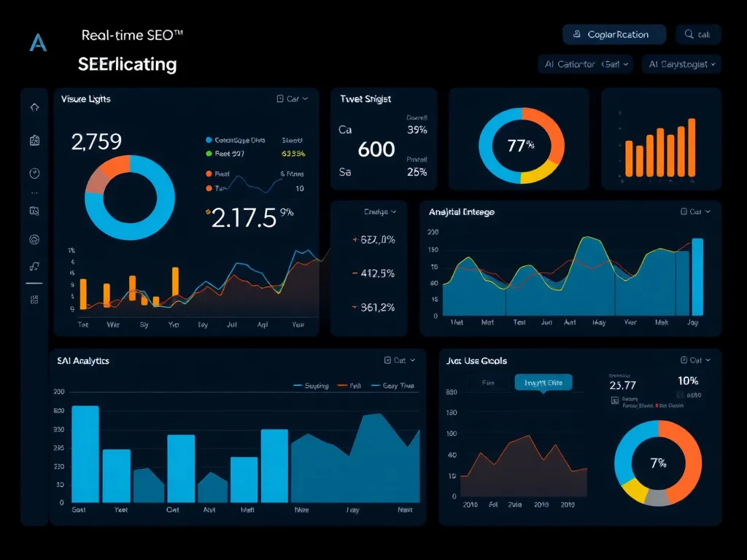
Task: Click the 7% donut chart center
Action: [659, 463]
